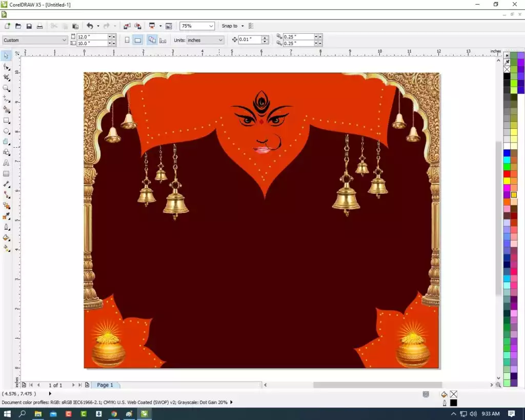
Task: Paste from clipboard
Action: click(x=76, y=26)
